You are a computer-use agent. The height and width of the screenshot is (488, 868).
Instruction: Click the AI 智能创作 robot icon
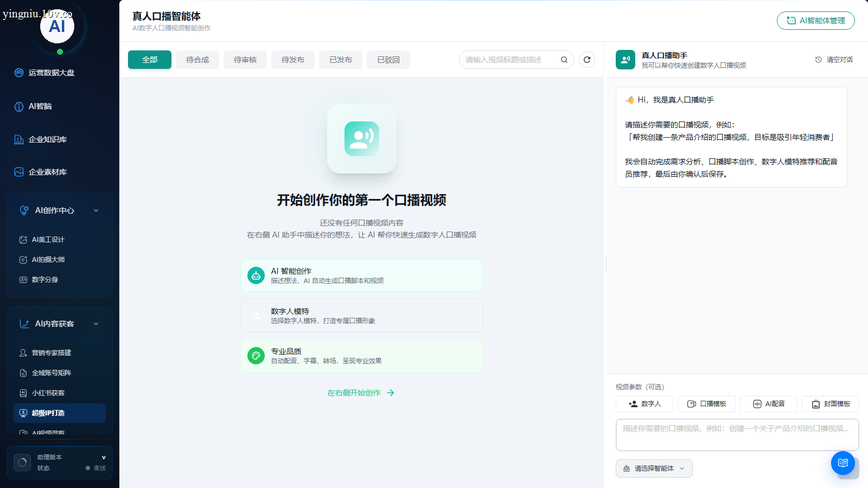[x=256, y=275]
